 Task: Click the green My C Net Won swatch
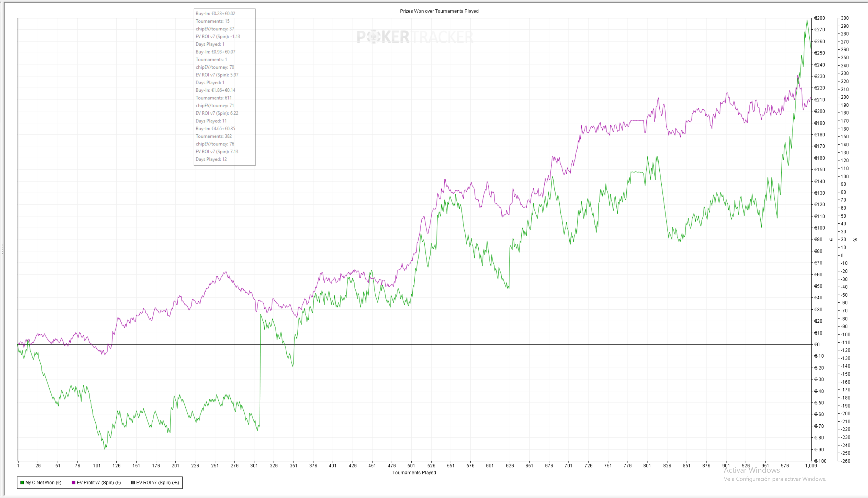click(22, 483)
